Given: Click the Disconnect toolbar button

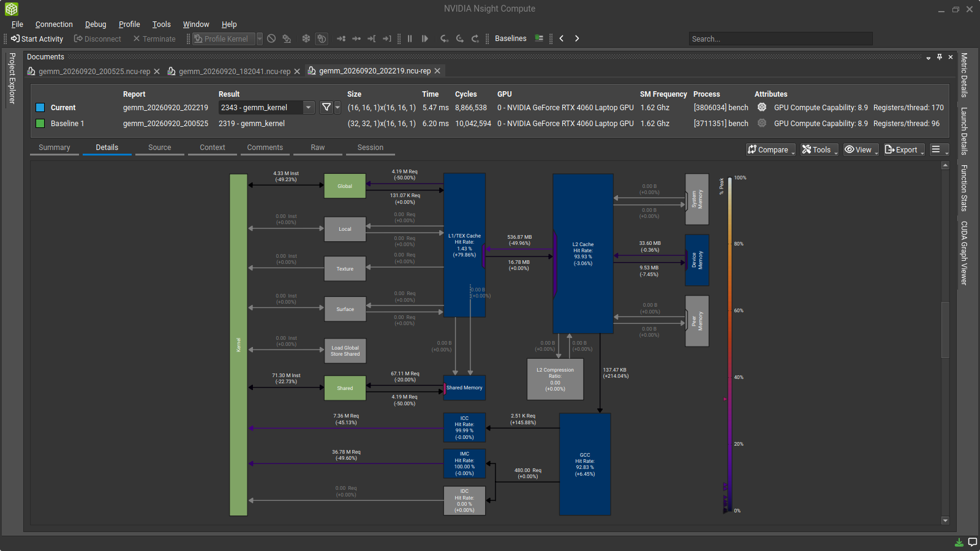Looking at the screenshot, I should pyautogui.click(x=97, y=39).
